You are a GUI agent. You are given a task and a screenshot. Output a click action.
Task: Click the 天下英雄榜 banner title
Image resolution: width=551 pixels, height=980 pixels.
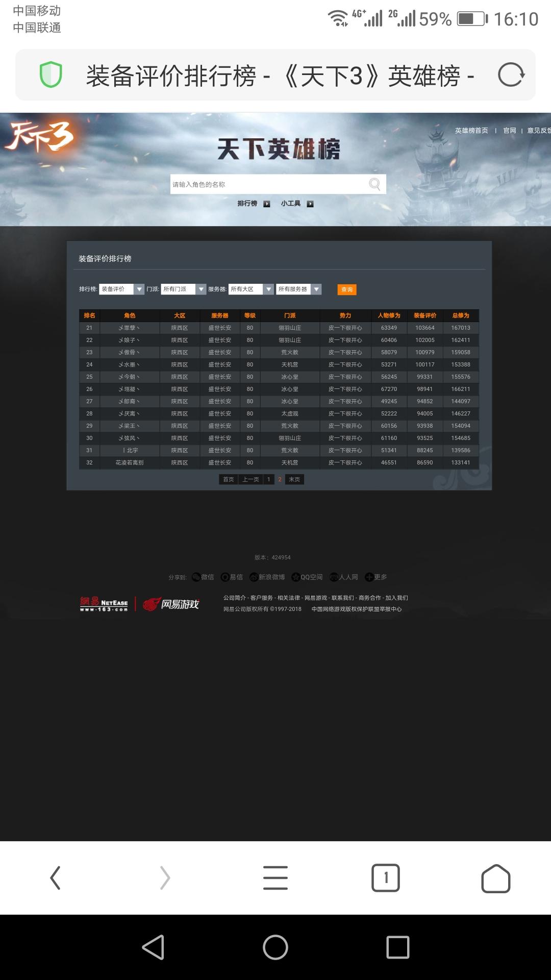279,149
